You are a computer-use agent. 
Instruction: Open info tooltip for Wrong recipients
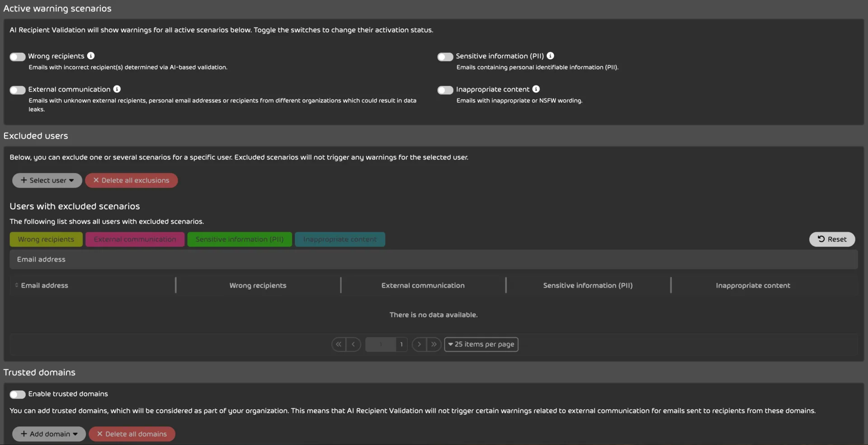click(90, 56)
